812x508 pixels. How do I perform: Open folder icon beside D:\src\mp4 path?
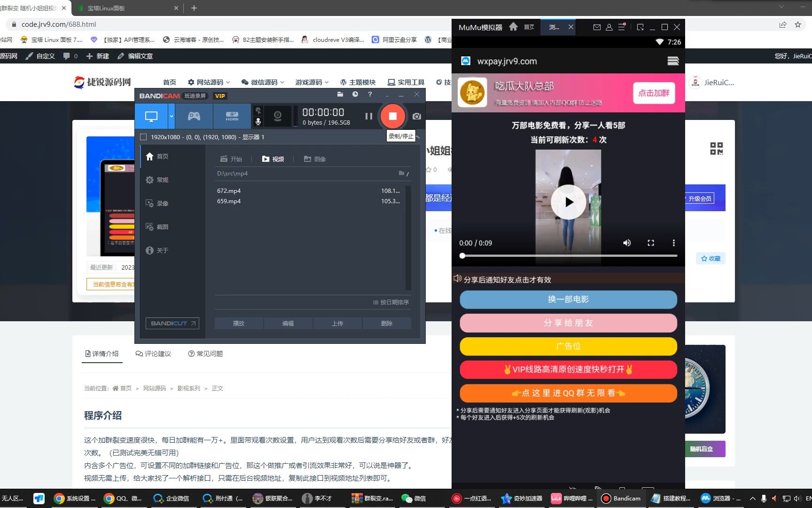(x=402, y=173)
